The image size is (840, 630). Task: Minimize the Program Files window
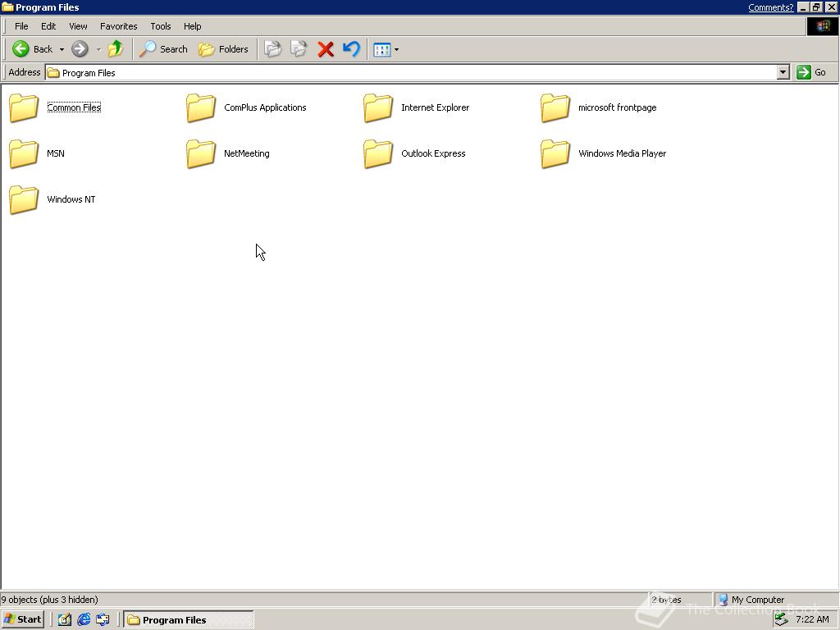pyautogui.click(x=803, y=7)
